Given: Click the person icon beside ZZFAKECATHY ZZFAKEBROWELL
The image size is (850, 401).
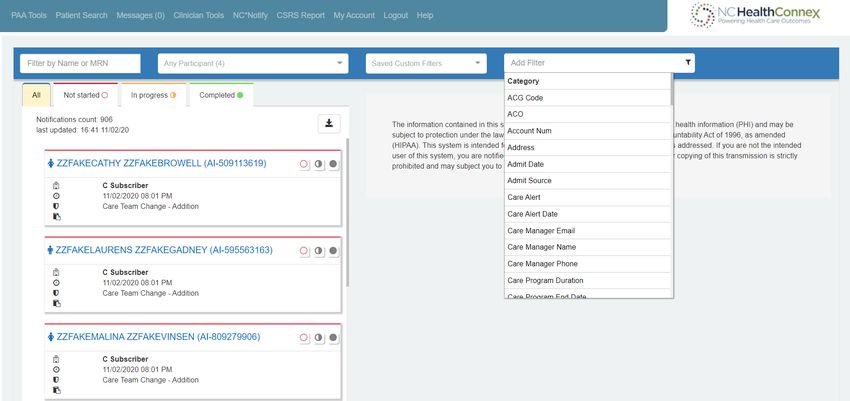Looking at the screenshot, I should click(50, 164).
